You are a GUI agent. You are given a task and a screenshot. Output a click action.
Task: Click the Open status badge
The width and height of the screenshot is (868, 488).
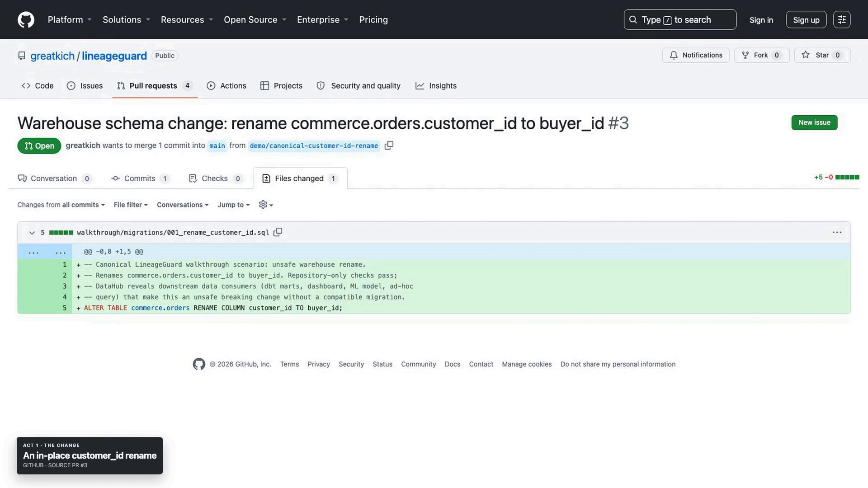tap(39, 146)
